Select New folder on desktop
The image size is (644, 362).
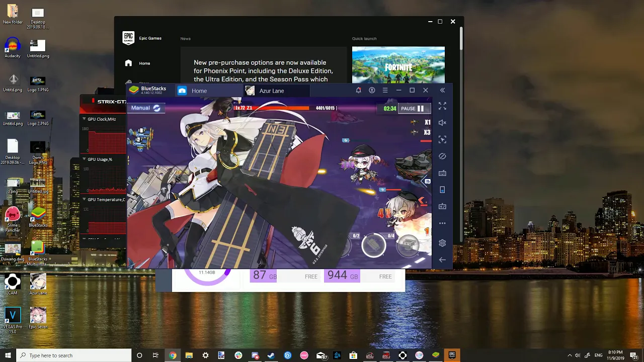pyautogui.click(x=13, y=15)
